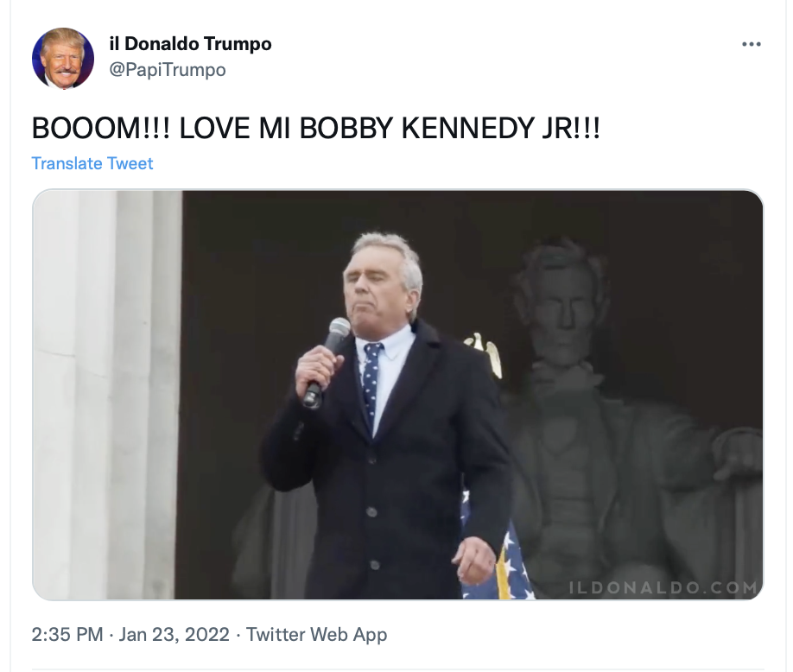Play the embedded video of the speaker
The height and width of the screenshot is (672, 793).
[397, 395]
